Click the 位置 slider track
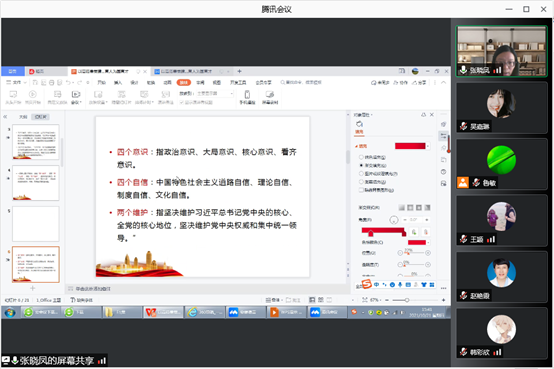Viewport: 554px width, 369px height. [414, 253]
